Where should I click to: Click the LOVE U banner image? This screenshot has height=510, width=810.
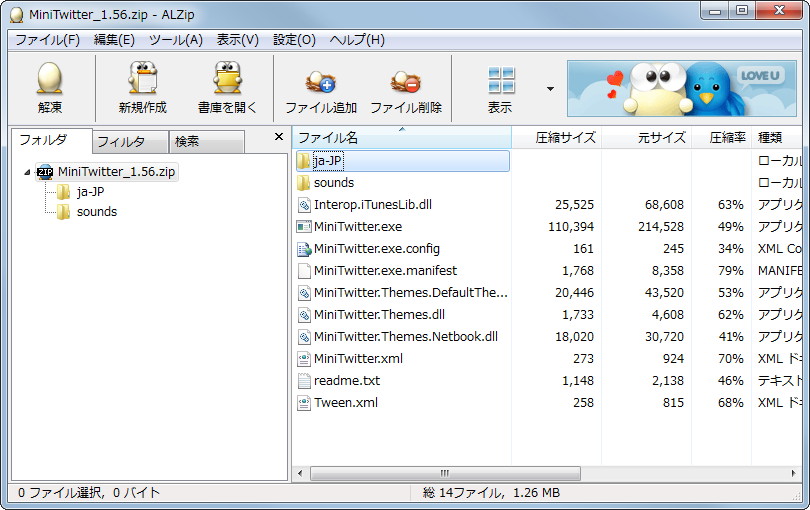point(682,88)
